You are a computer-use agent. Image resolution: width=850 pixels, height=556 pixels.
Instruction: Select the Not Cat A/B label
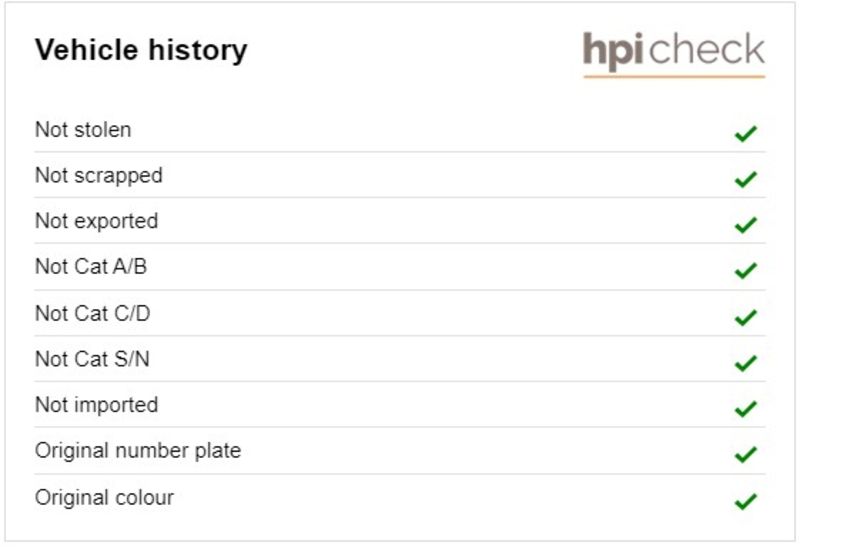point(91,267)
